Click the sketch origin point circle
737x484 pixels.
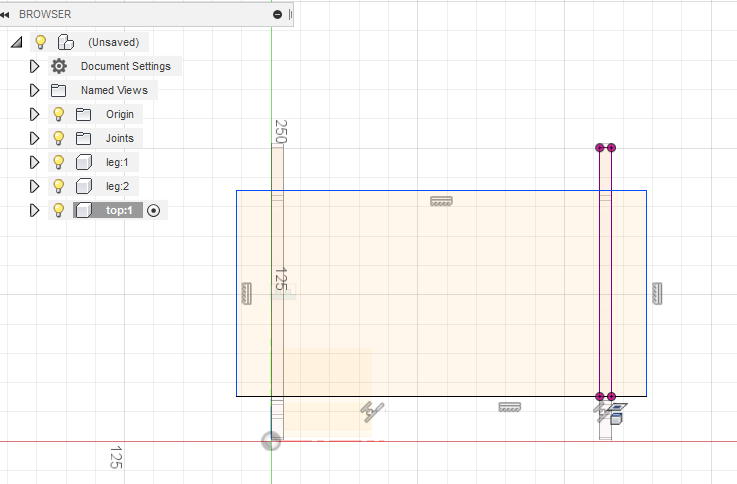click(271, 441)
